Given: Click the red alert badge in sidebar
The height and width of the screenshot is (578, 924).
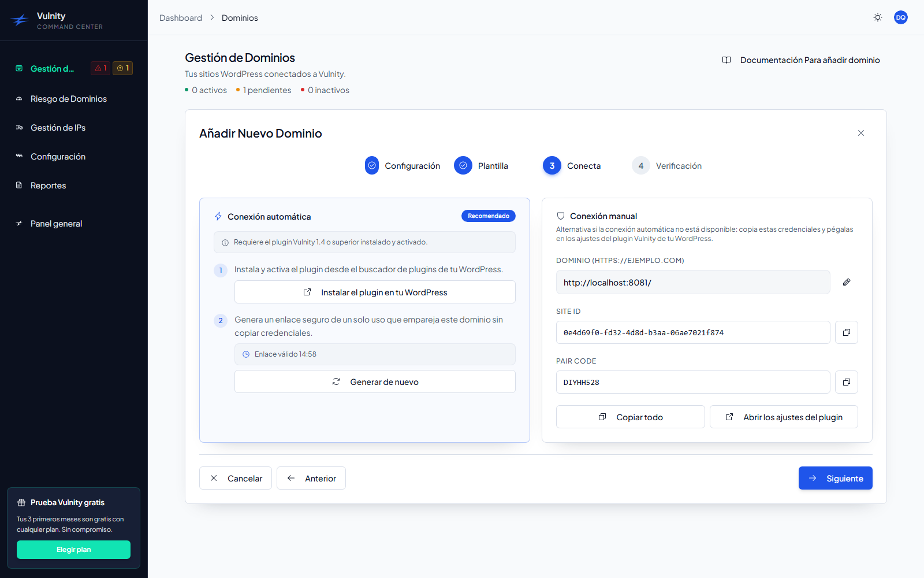Looking at the screenshot, I should [x=100, y=68].
